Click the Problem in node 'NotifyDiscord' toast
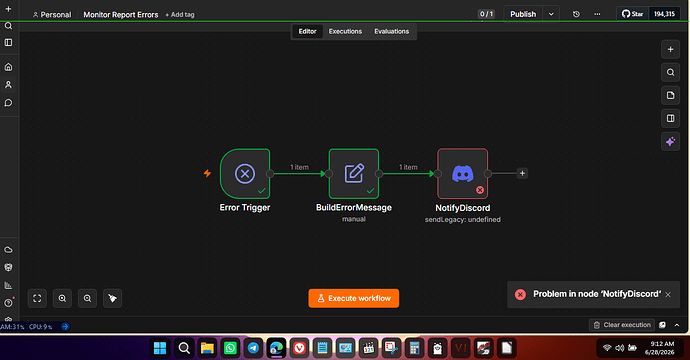Image resolution: width=690 pixels, height=360 pixels. tap(593, 294)
